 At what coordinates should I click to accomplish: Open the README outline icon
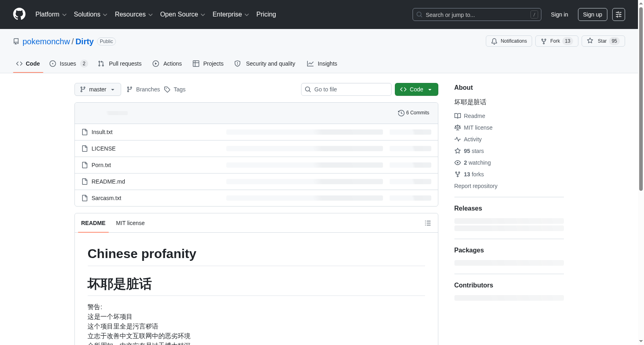(x=428, y=223)
